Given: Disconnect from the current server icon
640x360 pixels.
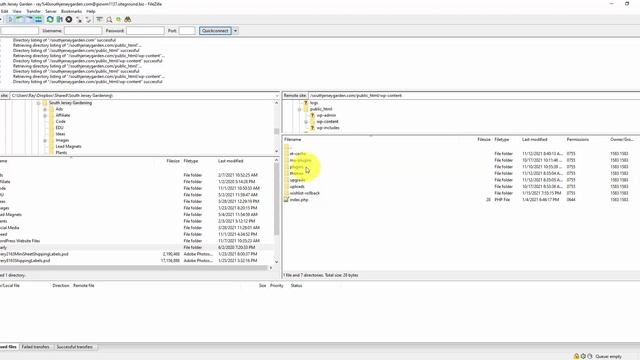Looking at the screenshot, I should coord(79,20).
